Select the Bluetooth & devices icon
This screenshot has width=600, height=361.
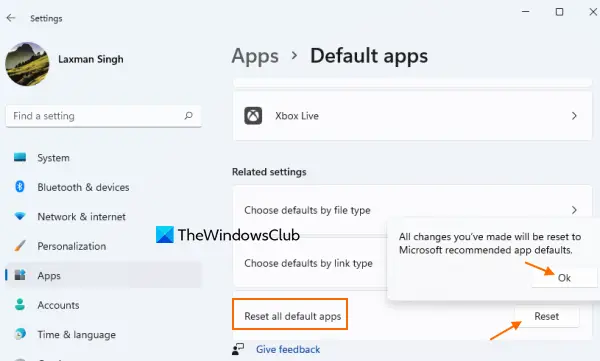pyautogui.click(x=20, y=187)
